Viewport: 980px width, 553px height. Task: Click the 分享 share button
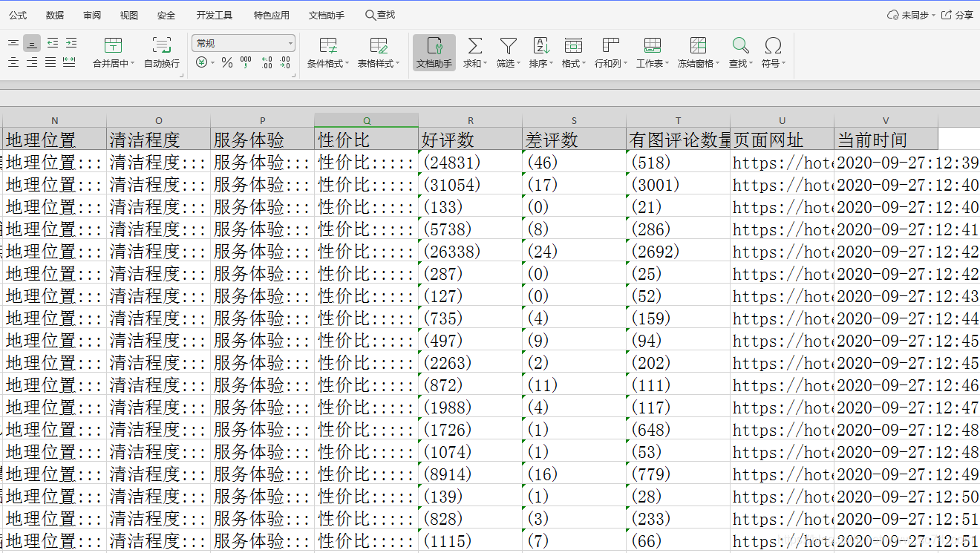958,15
